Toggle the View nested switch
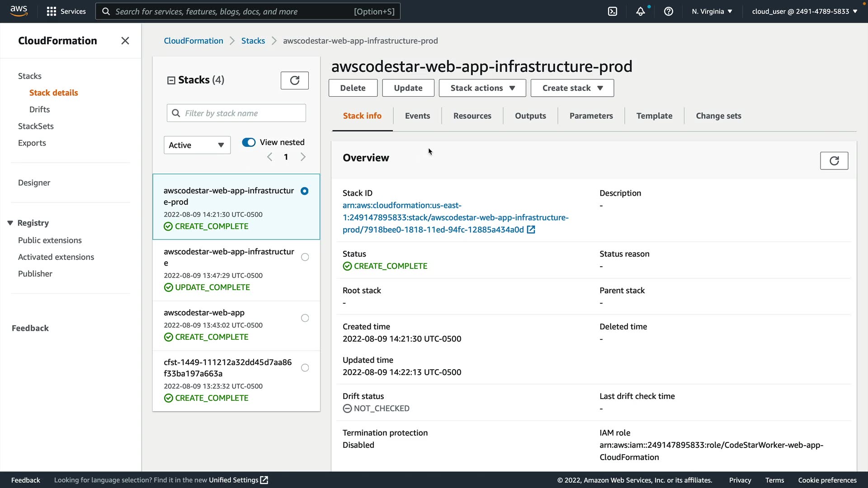The image size is (868, 488). [249, 142]
